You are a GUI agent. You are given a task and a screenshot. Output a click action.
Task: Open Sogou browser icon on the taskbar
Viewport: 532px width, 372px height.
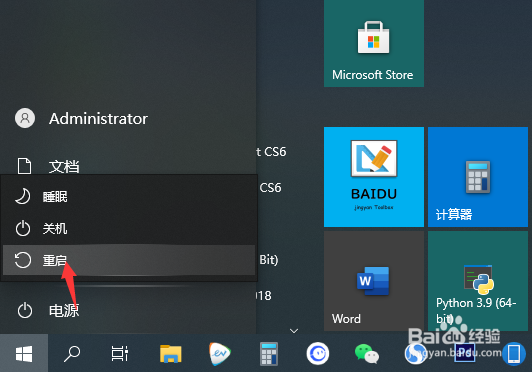tap(416, 354)
